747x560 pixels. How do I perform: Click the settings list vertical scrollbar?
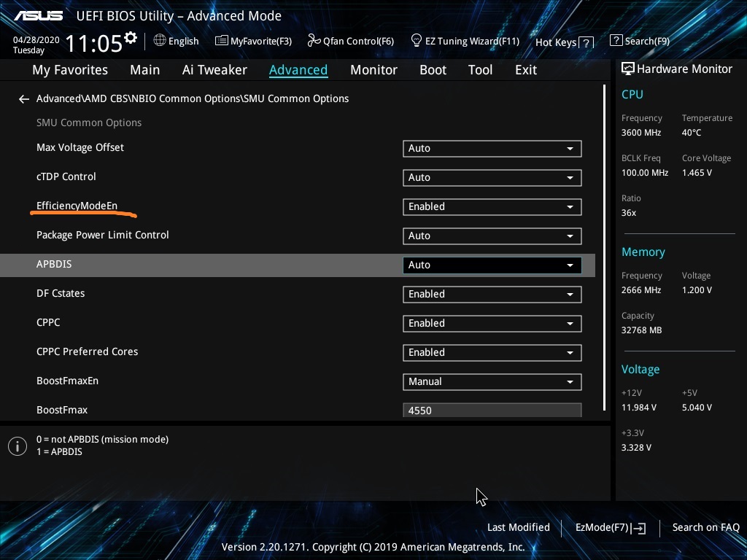pyautogui.click(x=604, y=248)
